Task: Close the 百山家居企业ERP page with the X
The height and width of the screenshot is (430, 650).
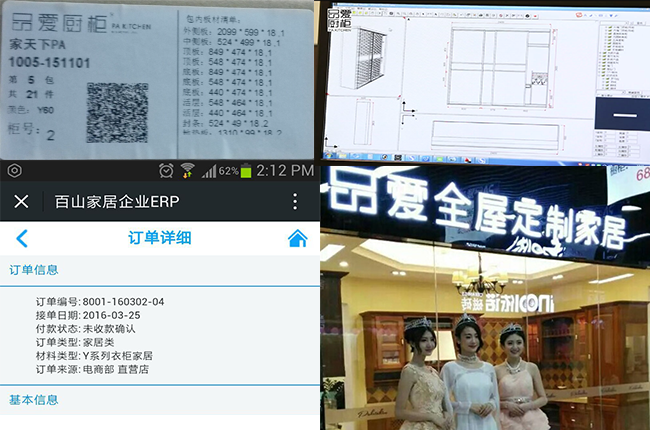Action: 21,202
